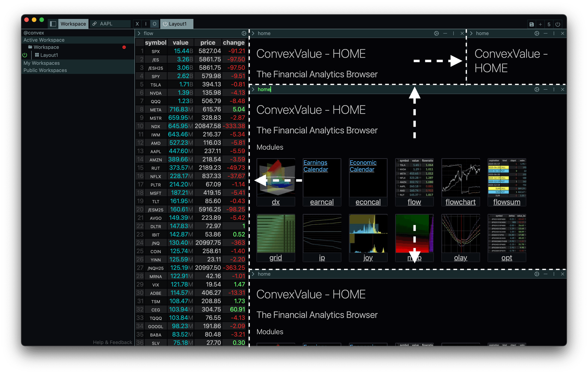Click the joy module thumbnail
Image resolution: width=588 pixels, height=374 pixels.
368,234
